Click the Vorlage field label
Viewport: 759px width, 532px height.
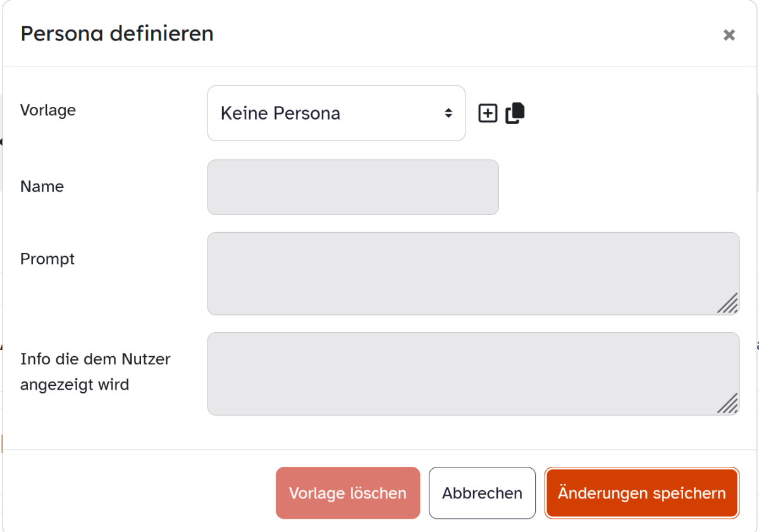(48, 110)
